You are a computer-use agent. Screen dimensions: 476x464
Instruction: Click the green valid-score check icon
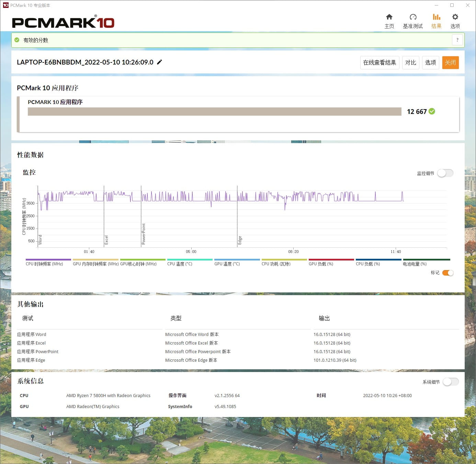pyautogui.click(x=17, y=40)
